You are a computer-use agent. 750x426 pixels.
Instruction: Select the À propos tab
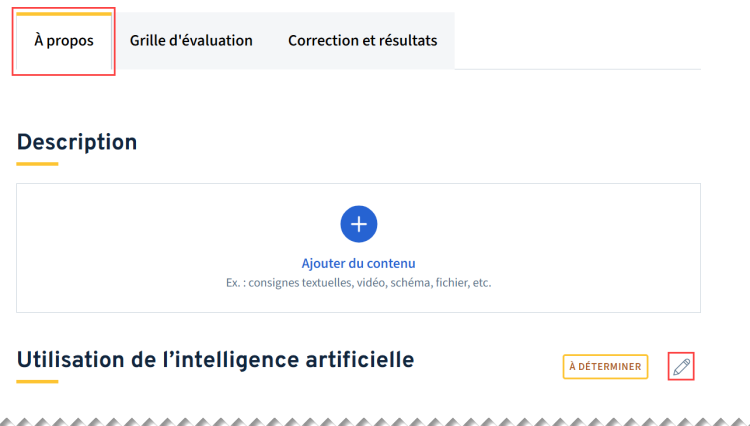point(64,41)
